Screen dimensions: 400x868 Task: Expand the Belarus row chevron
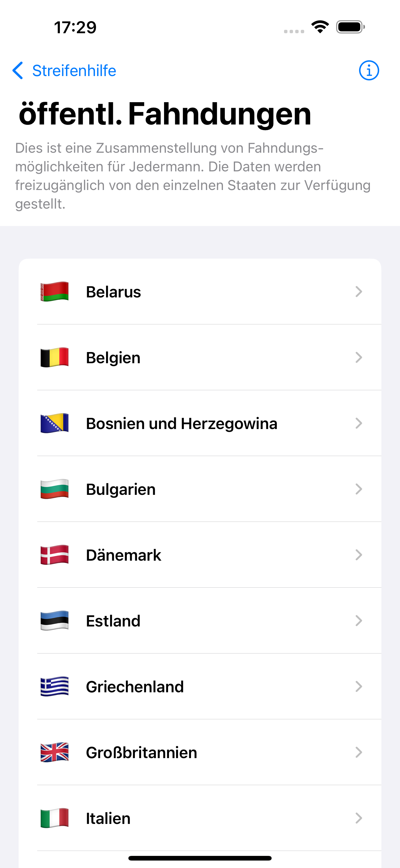pyautogui.click(x=358, y=292)
